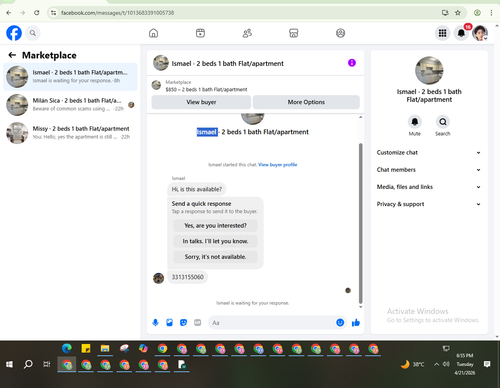Open the emoji picker in message box

(340, 322)
